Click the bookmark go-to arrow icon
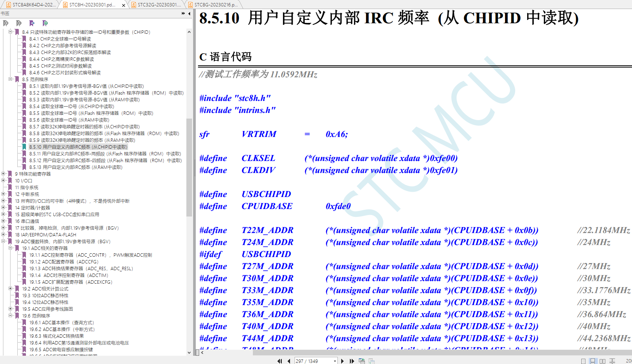 (x=32, y=23)
